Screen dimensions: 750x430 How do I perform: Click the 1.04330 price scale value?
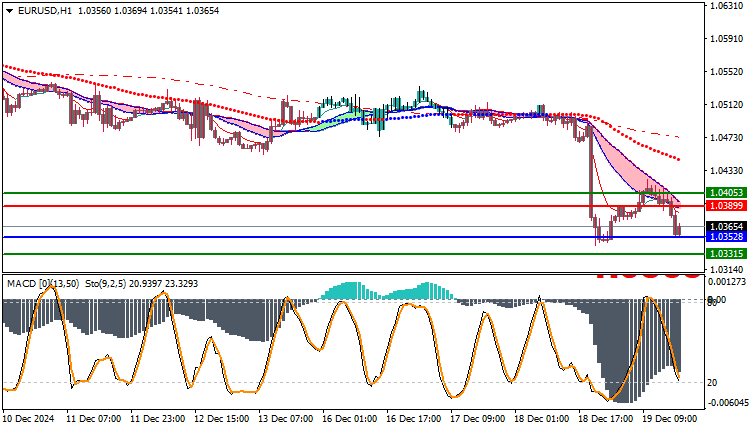(727, 171)
